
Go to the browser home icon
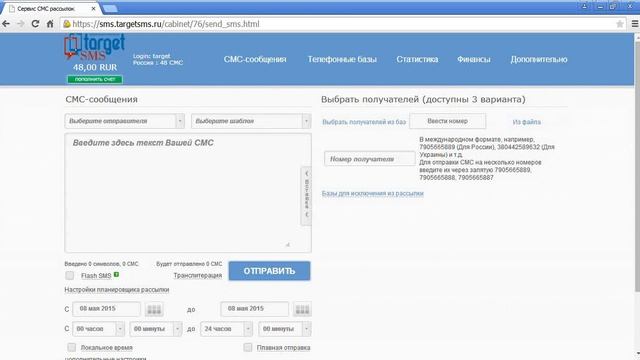(x=50, y=24)
